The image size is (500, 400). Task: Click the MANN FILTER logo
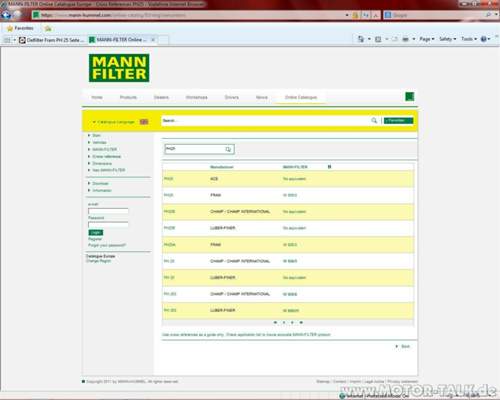click(x=119, y=68)
